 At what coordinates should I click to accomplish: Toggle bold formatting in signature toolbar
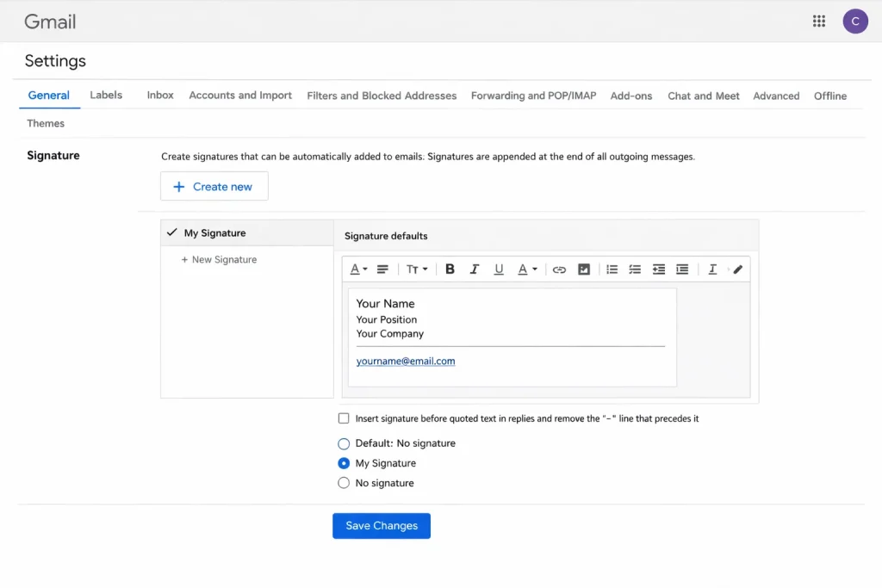(450, 269)
